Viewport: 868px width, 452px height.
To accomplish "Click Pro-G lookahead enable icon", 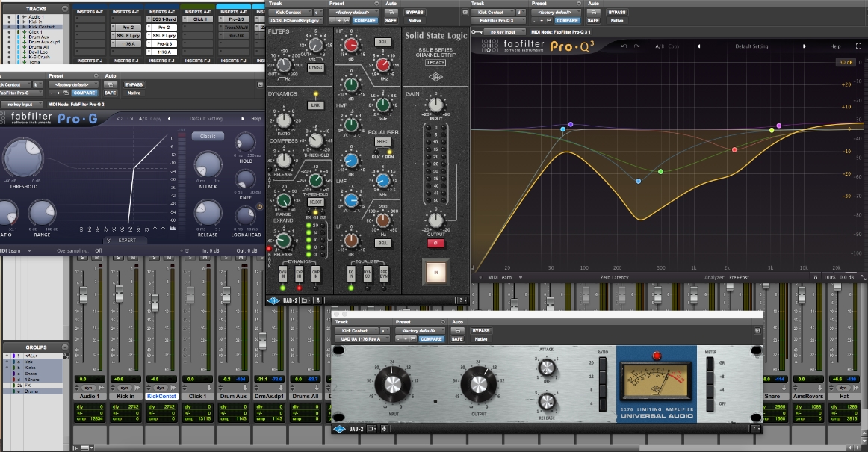I will (x=259, y=207).
